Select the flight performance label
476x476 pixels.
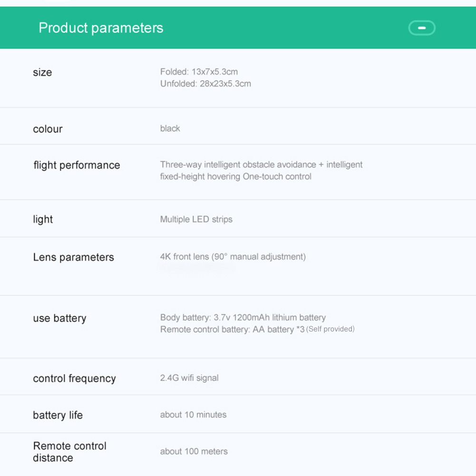(77, 165)
